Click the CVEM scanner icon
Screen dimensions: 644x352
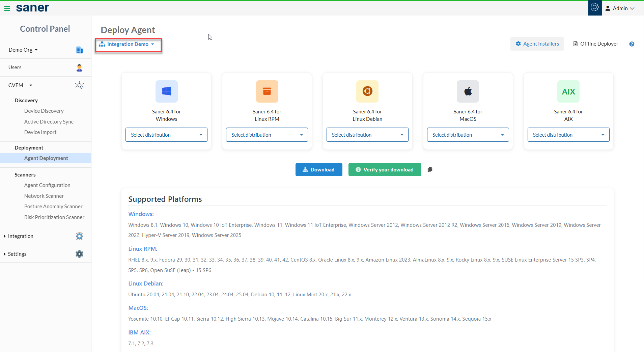click(79, 85)
